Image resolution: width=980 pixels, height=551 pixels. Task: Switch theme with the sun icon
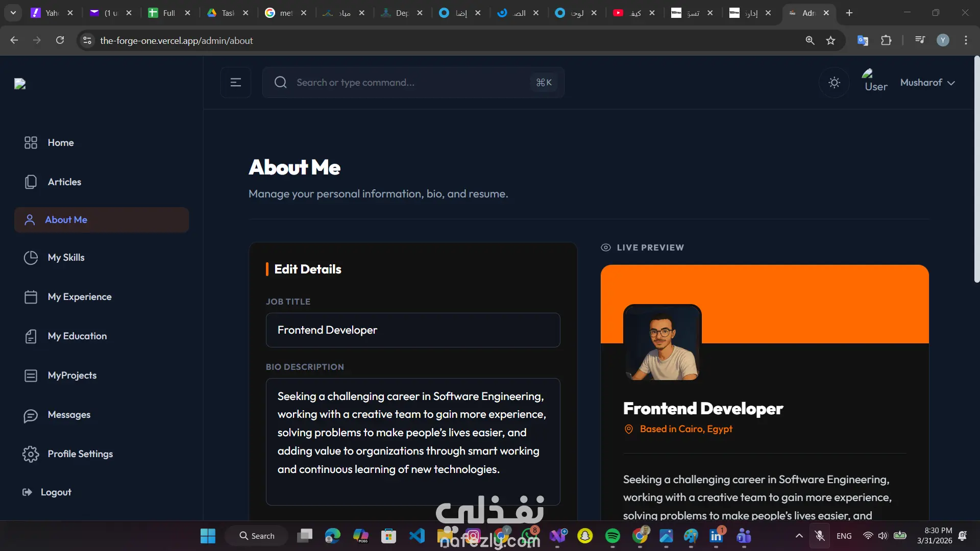[834, 83]
